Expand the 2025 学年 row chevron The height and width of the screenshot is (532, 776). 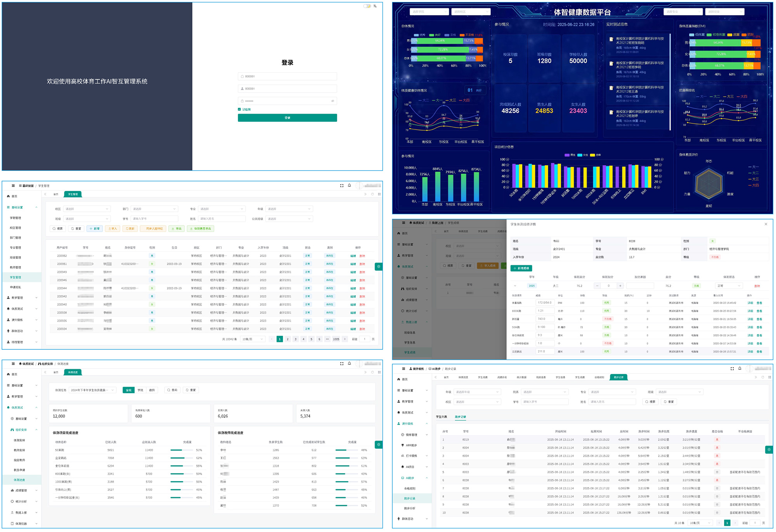(x=515, y=286)
